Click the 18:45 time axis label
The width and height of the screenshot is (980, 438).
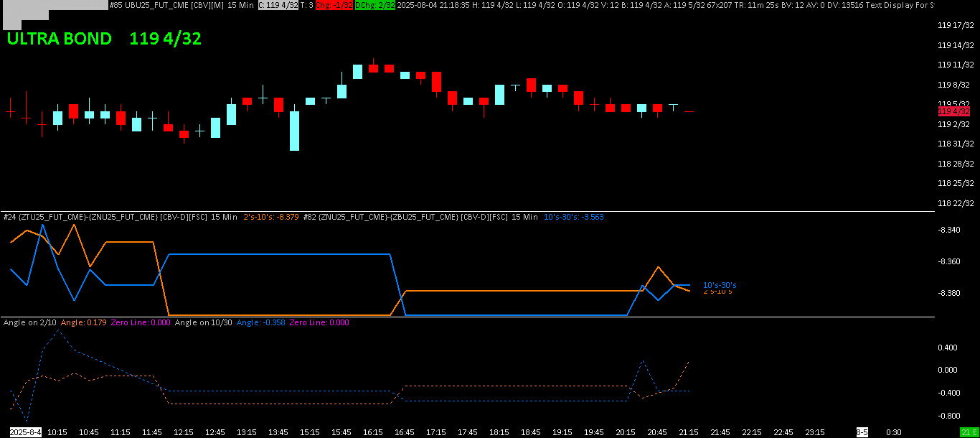pos(531,432)
